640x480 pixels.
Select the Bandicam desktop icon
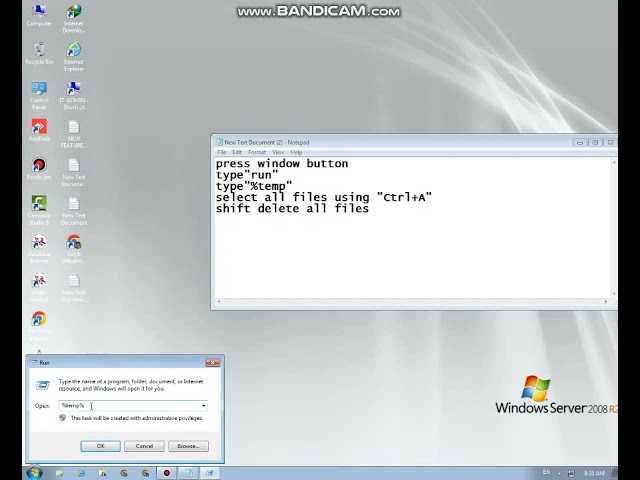[x=39, y=169]
